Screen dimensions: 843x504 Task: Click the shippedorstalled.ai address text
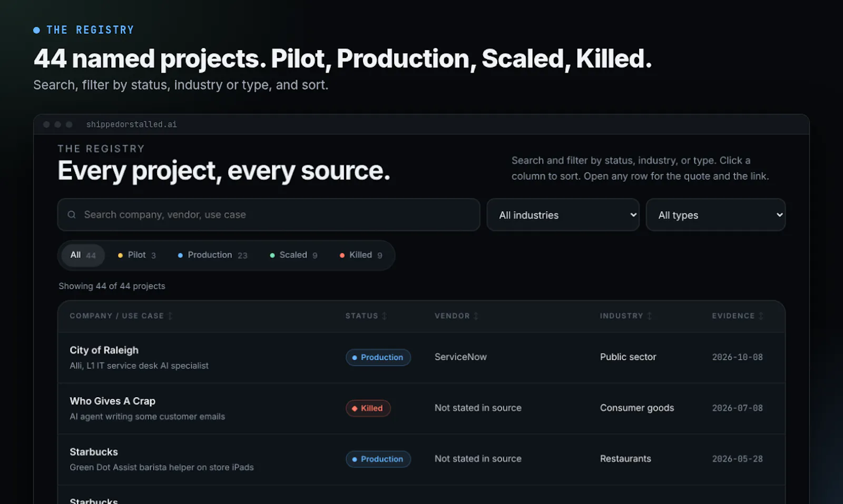coord(132,125)
